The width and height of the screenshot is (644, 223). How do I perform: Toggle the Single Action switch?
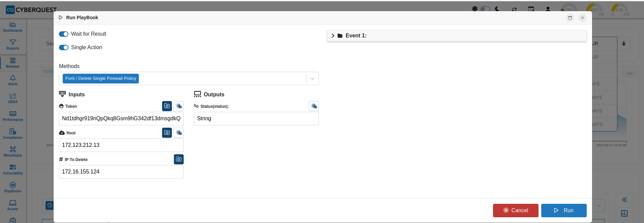(x=64, y=47)
